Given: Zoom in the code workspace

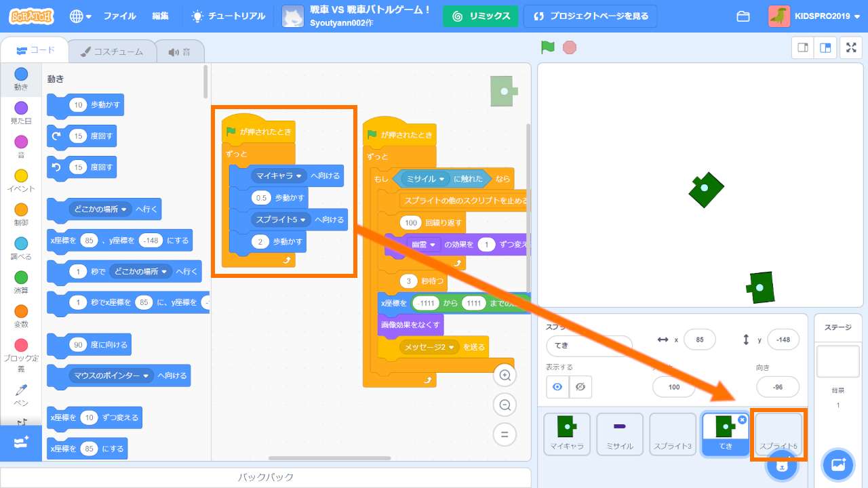Looking at the screenshot, I should coord(505,375).
